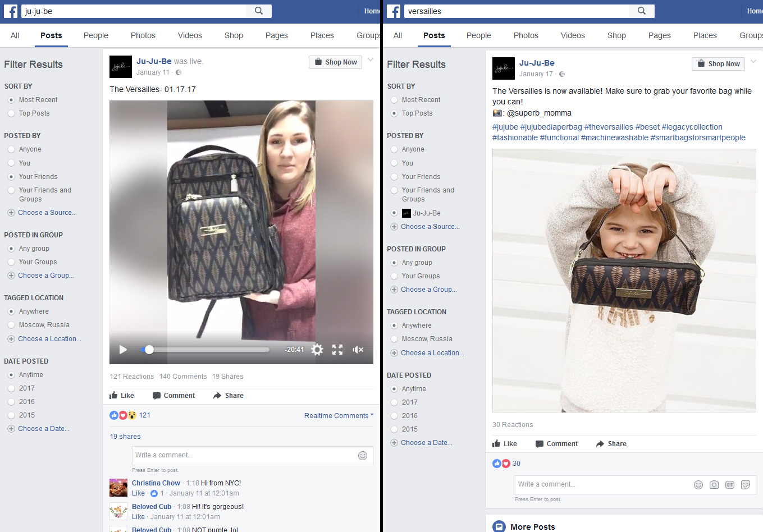Open post options chevron on left post
Viewport: 763px width, 532px height.
[x=371, y=60]
